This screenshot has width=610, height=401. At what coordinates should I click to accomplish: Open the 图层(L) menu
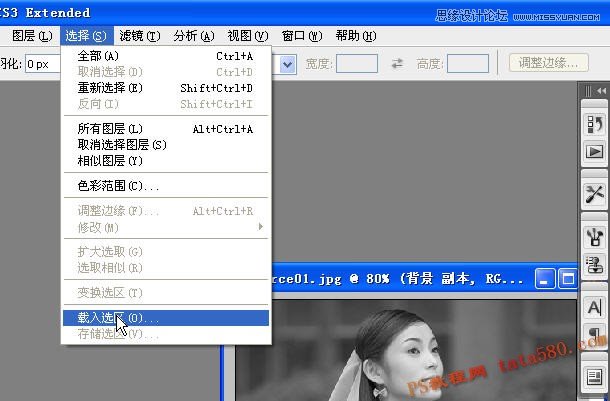tap(32, 36)
